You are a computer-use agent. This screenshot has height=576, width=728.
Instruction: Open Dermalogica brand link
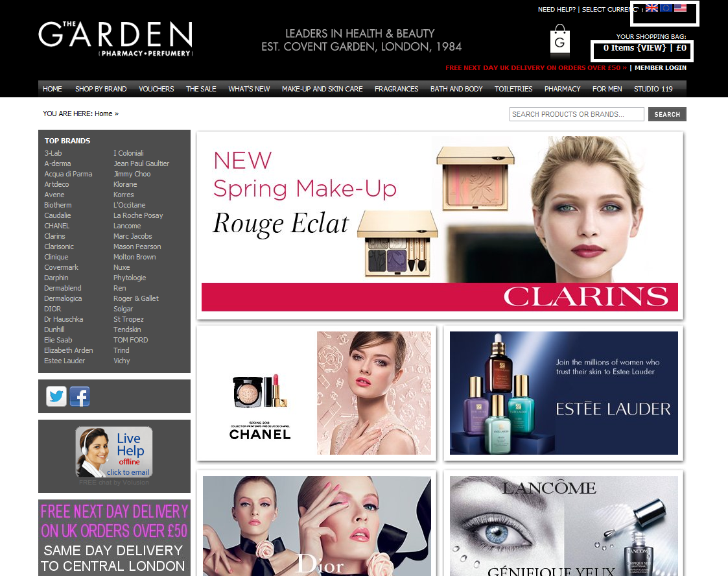(63, 298)
